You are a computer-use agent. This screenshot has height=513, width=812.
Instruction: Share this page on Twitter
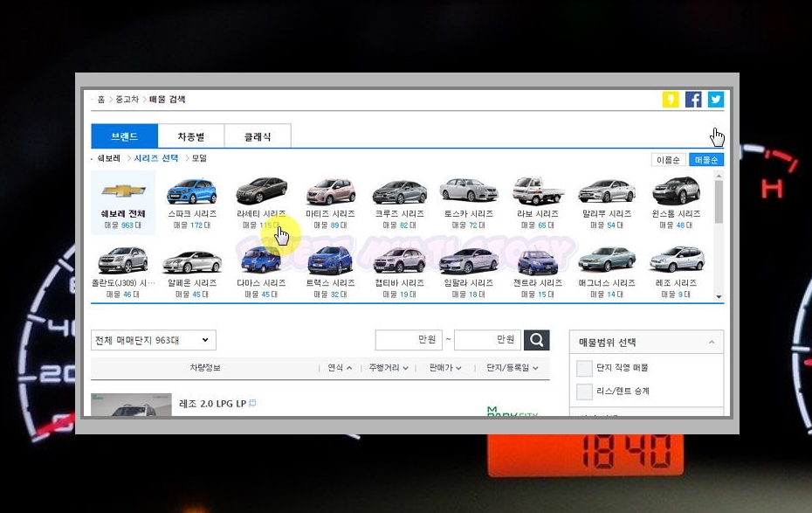[x=716, y=99]
